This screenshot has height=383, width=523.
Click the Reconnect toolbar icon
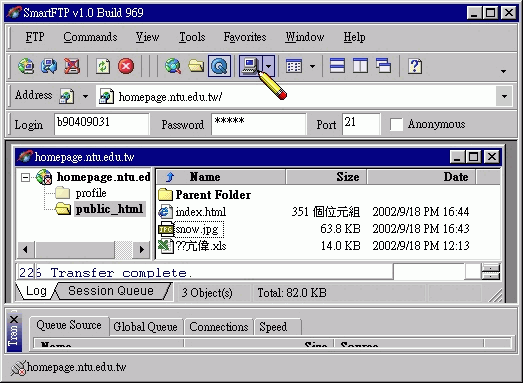pos(49,66)
